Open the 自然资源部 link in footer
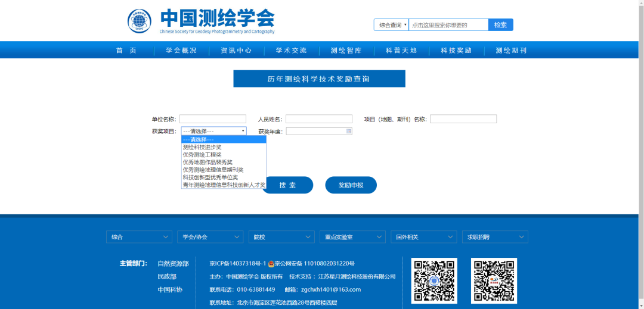Image resolution: width=644 pixels, height=309 pixels. (x=173, y=263)
